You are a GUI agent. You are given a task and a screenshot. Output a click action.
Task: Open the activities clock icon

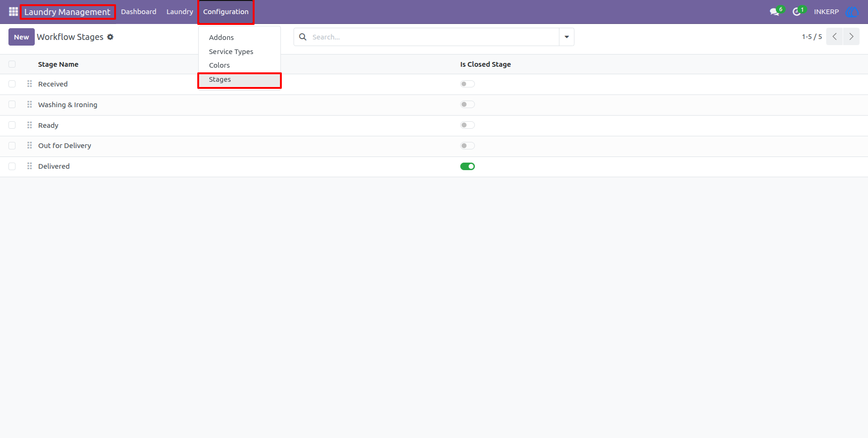pos(797,12)
